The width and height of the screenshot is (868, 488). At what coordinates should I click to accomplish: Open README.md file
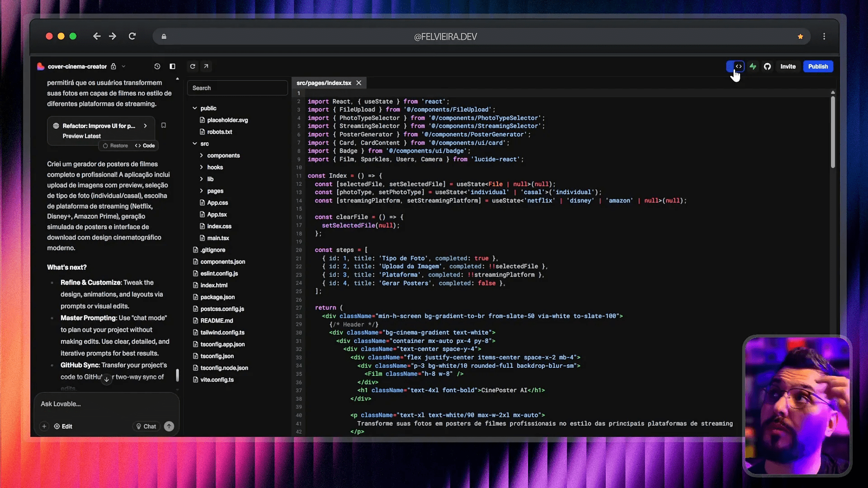(x=216, y=321)
